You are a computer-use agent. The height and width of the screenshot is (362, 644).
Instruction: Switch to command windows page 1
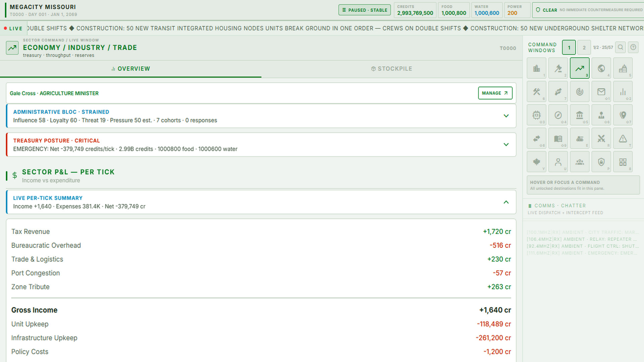click(x=569, y=47)
